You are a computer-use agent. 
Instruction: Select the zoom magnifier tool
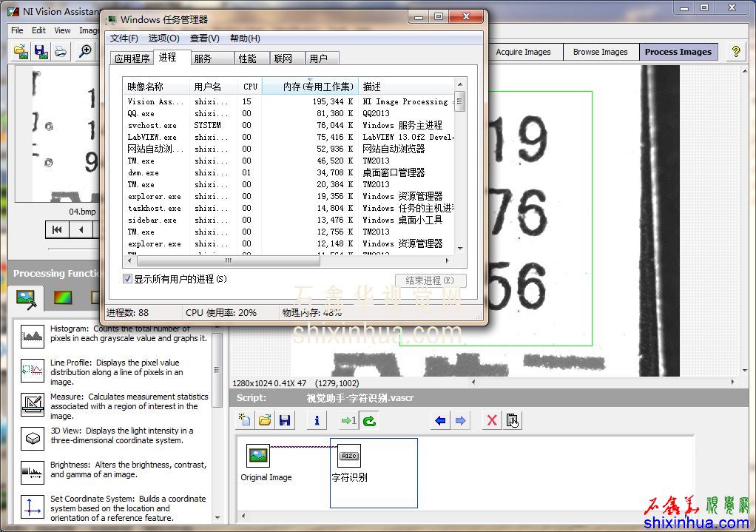point(85,51)
